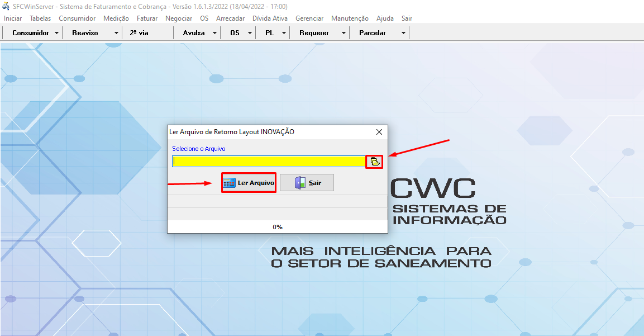Open the Arrecadar menu
The image size is (644, 336).
tap(230, 18)
